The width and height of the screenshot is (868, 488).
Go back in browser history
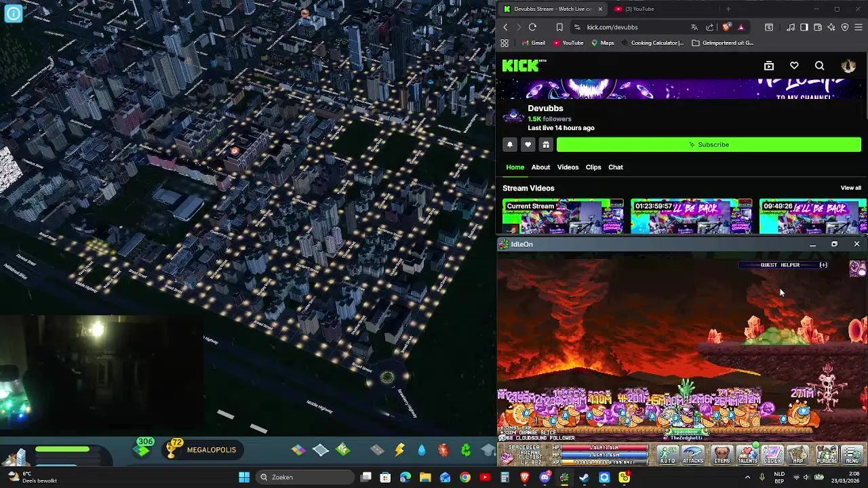pos(505,27)
